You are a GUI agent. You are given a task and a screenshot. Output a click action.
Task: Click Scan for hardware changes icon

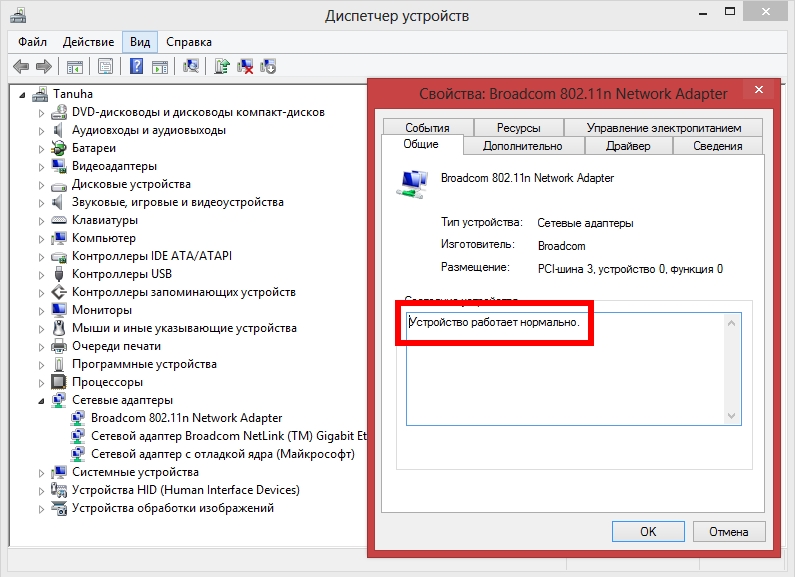click(191, 67)
